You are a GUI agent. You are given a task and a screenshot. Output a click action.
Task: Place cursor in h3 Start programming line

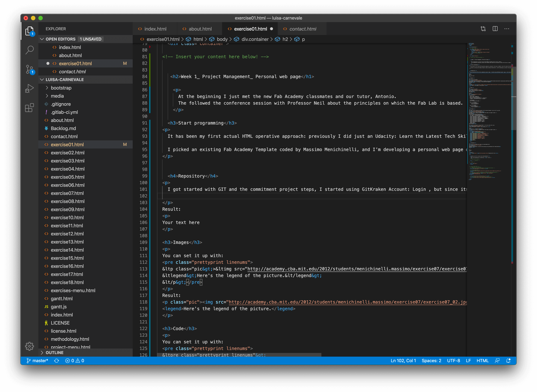pos(202,123)
